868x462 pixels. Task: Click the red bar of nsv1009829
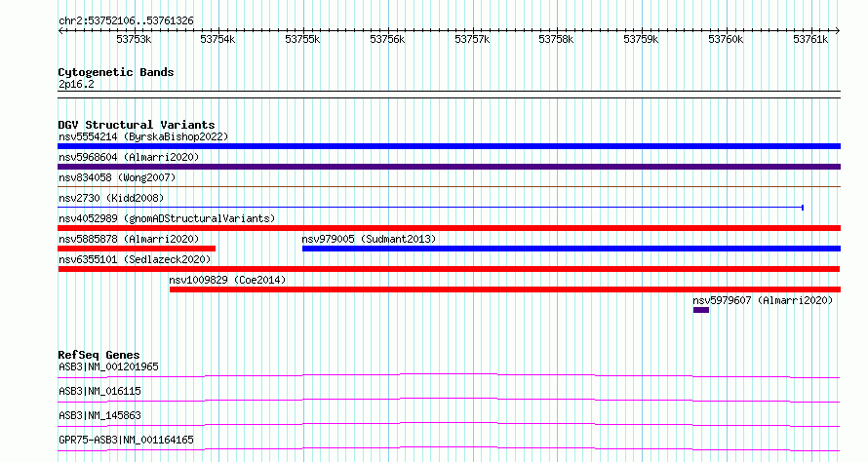point(505,289)
